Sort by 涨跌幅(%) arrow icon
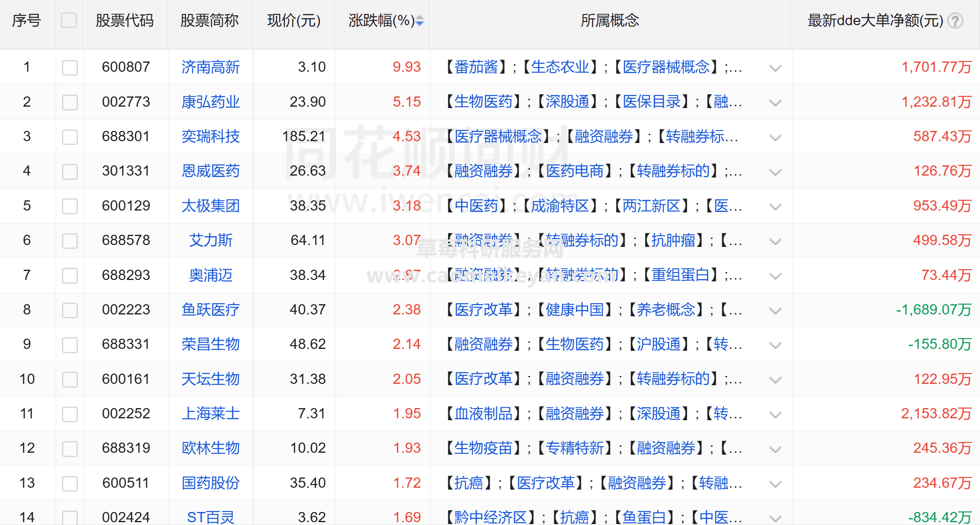Screen dimensions: 980x525 (x=420, y=21)
